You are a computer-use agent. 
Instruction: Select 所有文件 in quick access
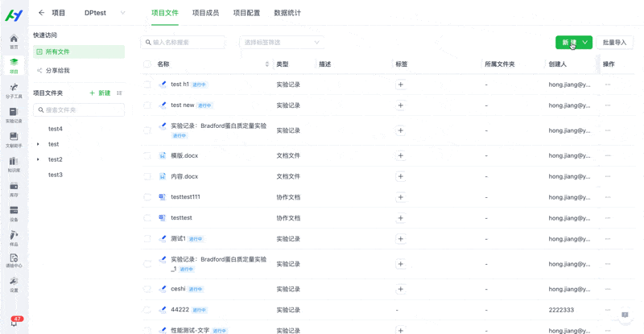pyautogui.click(x=79, y=52)
